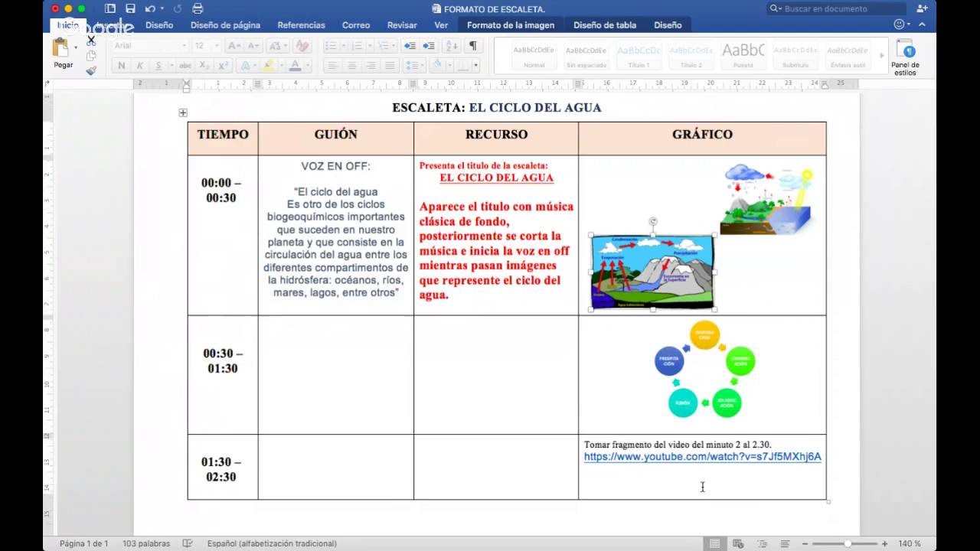Open the Arial font name dropdown
Screen dimensions: 980x551
coord(185,46)
